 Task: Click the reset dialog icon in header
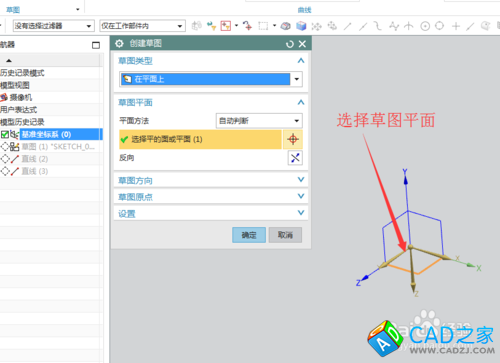(289, 44)
